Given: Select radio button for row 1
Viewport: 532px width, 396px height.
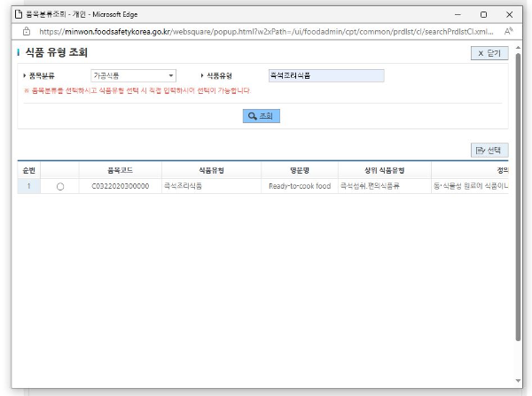Looking at the screenshot, I should click(x=60, y=186).
